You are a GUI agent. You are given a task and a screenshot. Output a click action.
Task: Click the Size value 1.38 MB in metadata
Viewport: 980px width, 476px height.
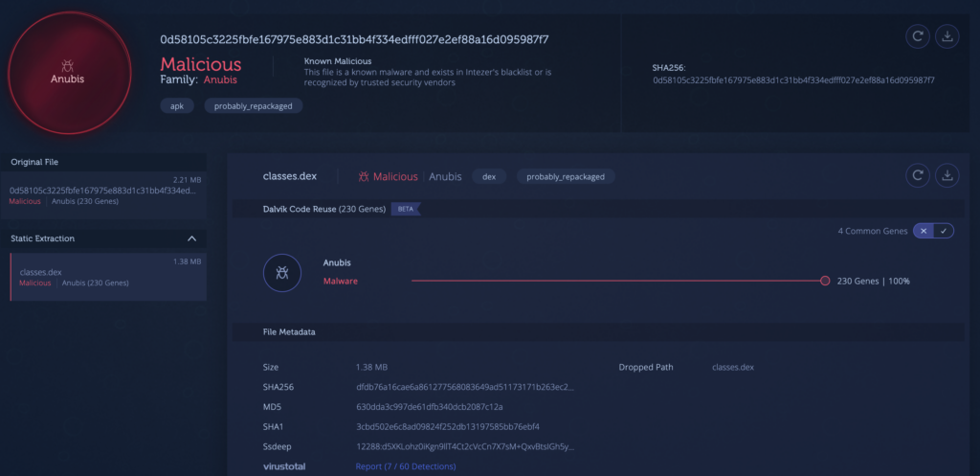(x=372, y=367)
